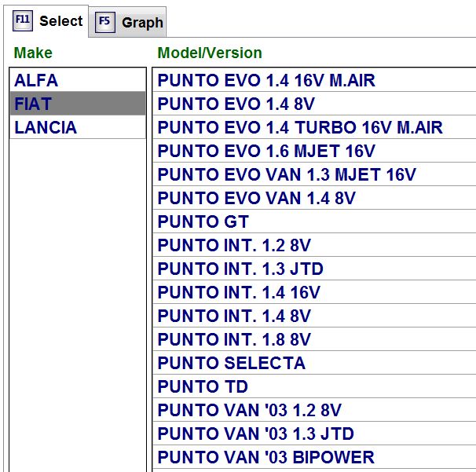
Task: Click the F5 key icon
Action: point(105,22)
